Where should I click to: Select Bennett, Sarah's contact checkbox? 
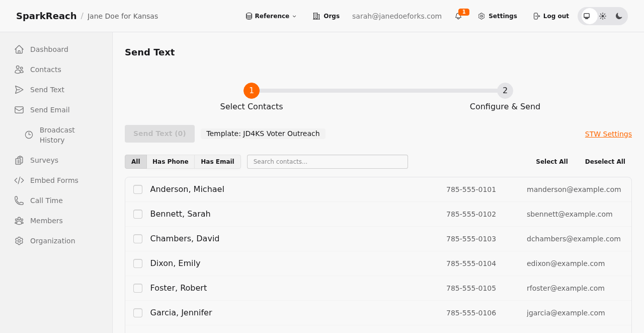(x=138, y=215)
